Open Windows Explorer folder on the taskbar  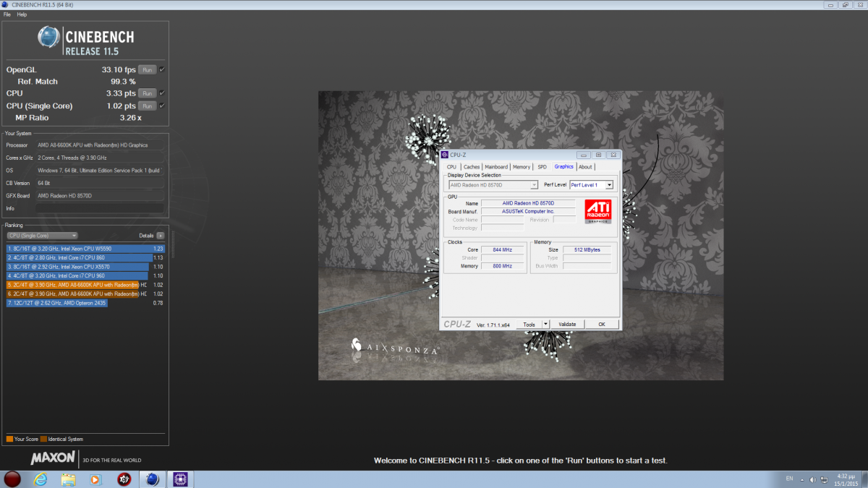[x=68, y=479]
